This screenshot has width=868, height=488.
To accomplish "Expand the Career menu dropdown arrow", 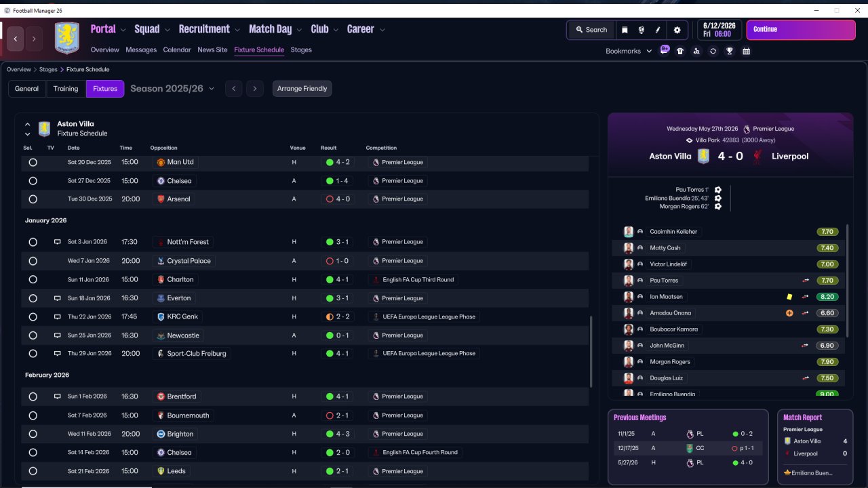I will tap(382, 30).
